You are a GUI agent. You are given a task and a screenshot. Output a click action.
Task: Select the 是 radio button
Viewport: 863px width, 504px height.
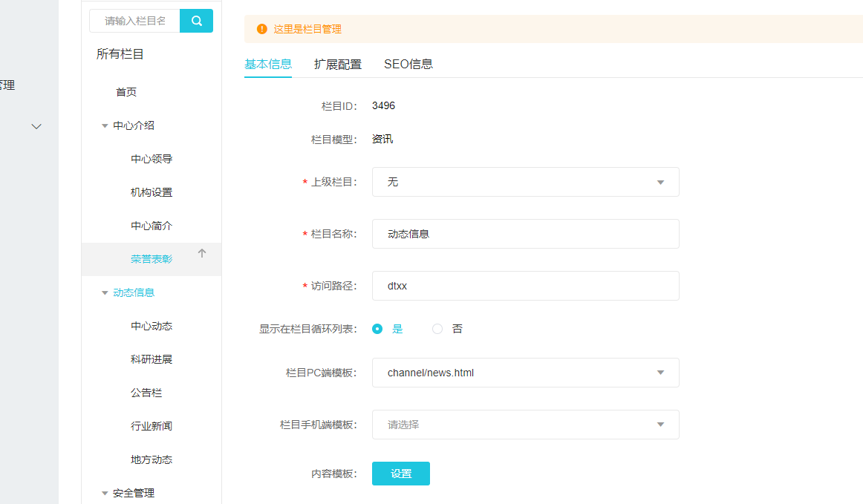[x=377, y=329]
